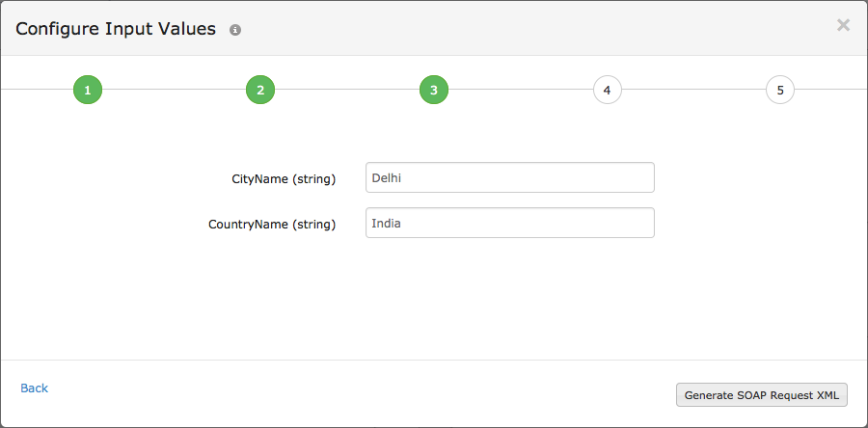
Task: Click the info icon beside the title
Action: point(234,30)
